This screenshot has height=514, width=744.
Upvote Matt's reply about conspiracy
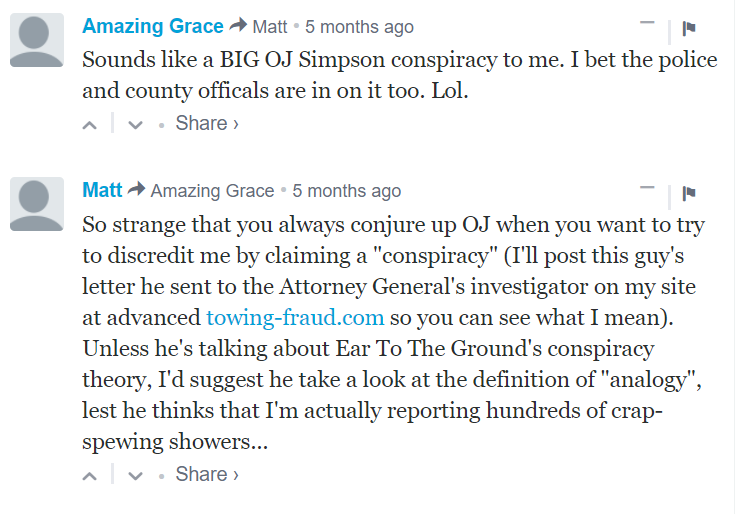90,476
